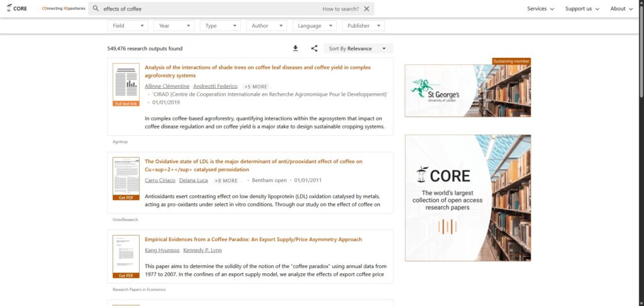Viewport: 644px width, 306px height.
Task: Download the search results
Action: click(296, 48)
